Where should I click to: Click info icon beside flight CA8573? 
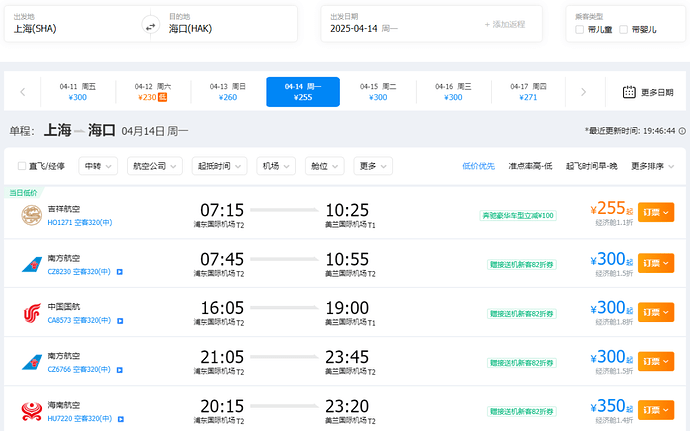pos(120,321)
